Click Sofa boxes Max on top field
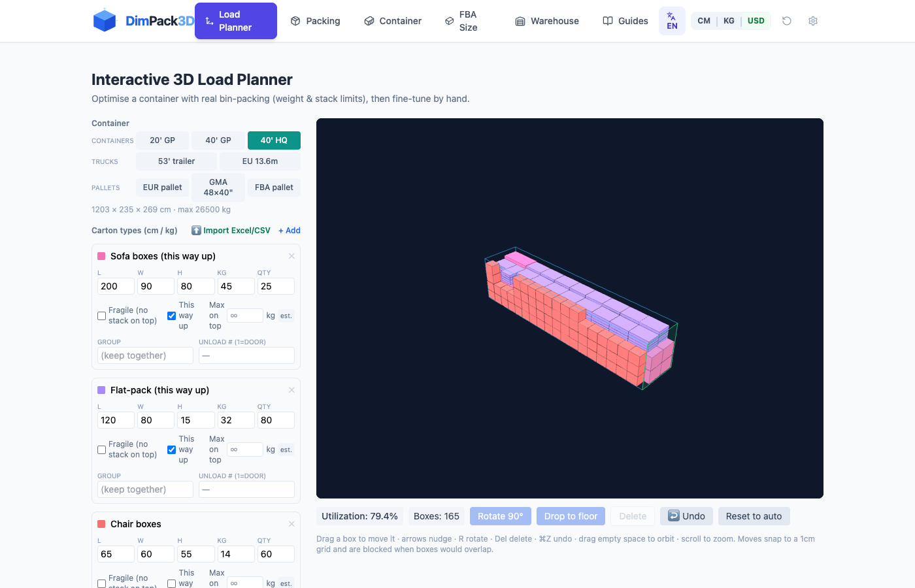 (x=245, y=316)
